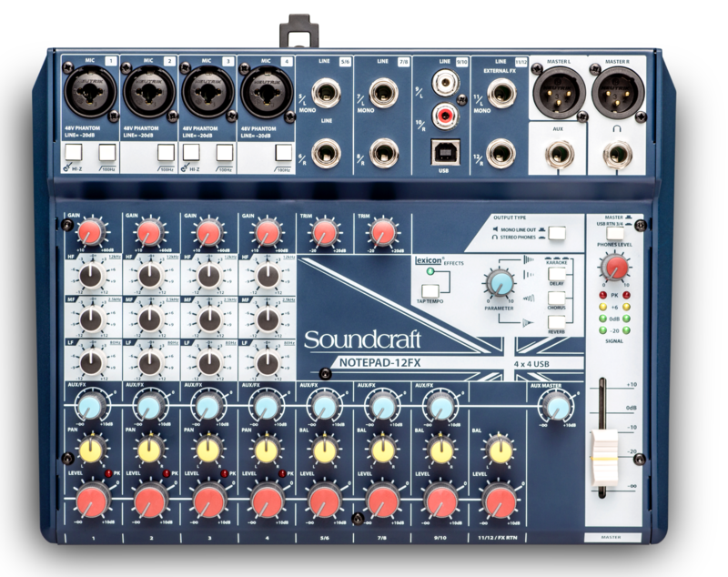Click channel 1 yellow Pan knob
This screenshot has width=728, height=577.
pos(90,450)
